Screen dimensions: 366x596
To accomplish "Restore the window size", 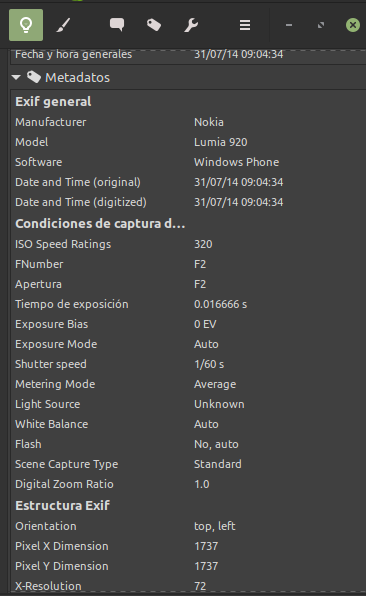I will tap(321, 25).
